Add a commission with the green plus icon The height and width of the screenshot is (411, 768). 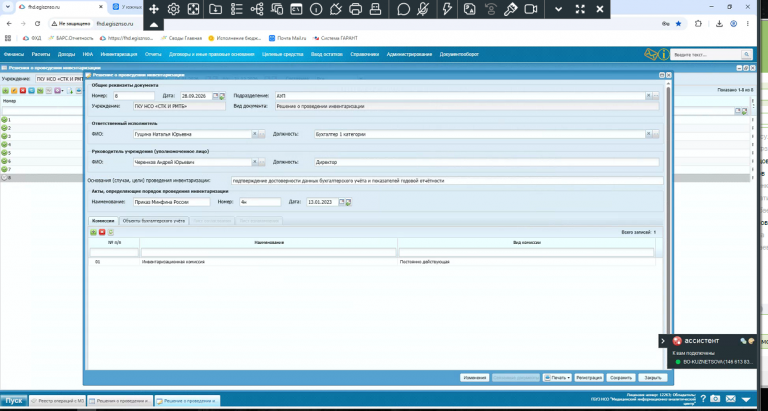(x=94, y=232)
